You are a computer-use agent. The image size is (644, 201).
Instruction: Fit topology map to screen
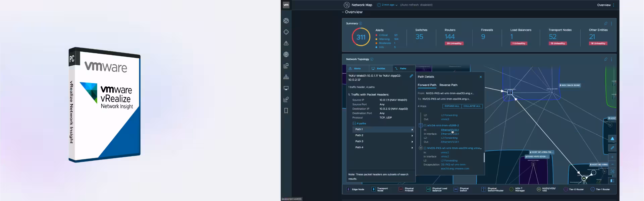612,172
